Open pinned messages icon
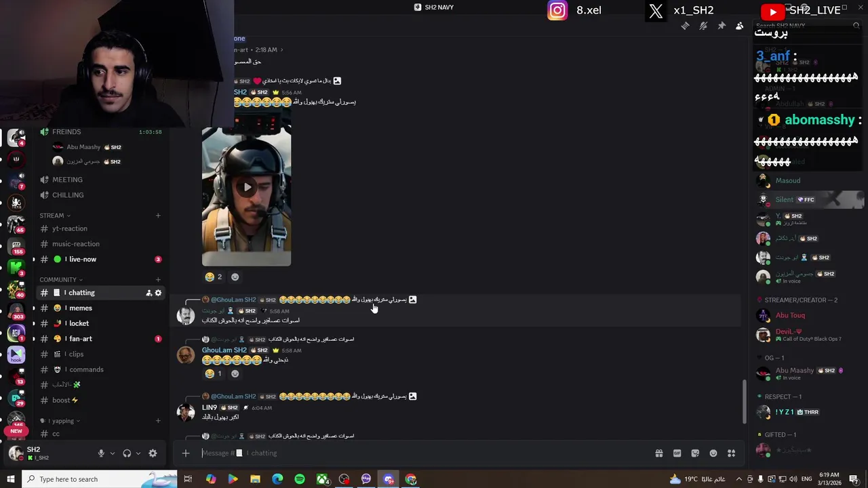Screen dimensions: 868x488 (x=722, y=26)
